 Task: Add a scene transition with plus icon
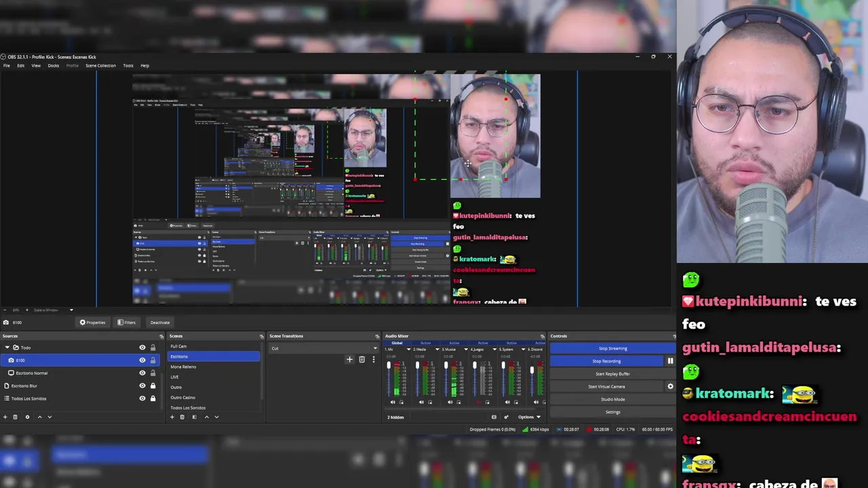point(349,359)
